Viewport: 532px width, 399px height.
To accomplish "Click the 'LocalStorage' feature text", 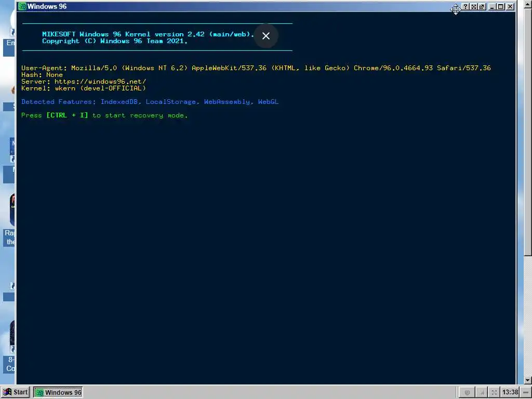I will [171, 102].
